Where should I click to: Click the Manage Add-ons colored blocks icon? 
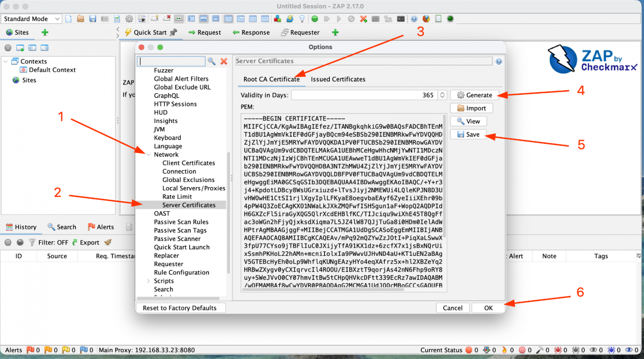click(277, 19)
